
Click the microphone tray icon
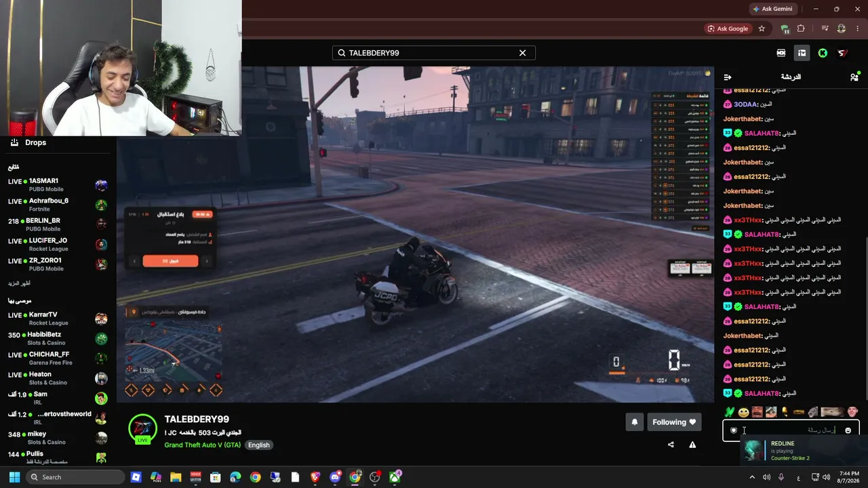tap(781, 477)
